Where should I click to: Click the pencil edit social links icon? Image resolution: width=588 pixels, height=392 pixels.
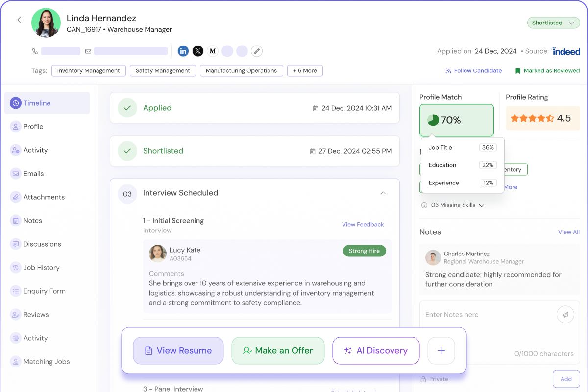coord(257,51)
